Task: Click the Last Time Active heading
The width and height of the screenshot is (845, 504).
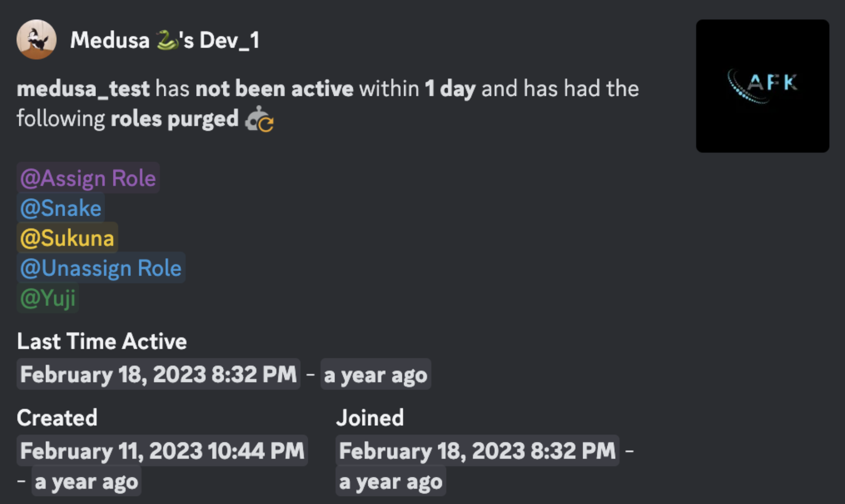Action: click(101, 342)
